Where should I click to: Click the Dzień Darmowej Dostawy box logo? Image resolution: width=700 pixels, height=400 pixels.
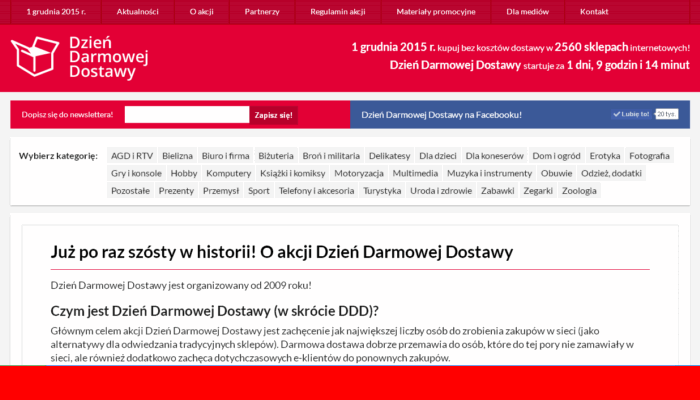point(35,56)
